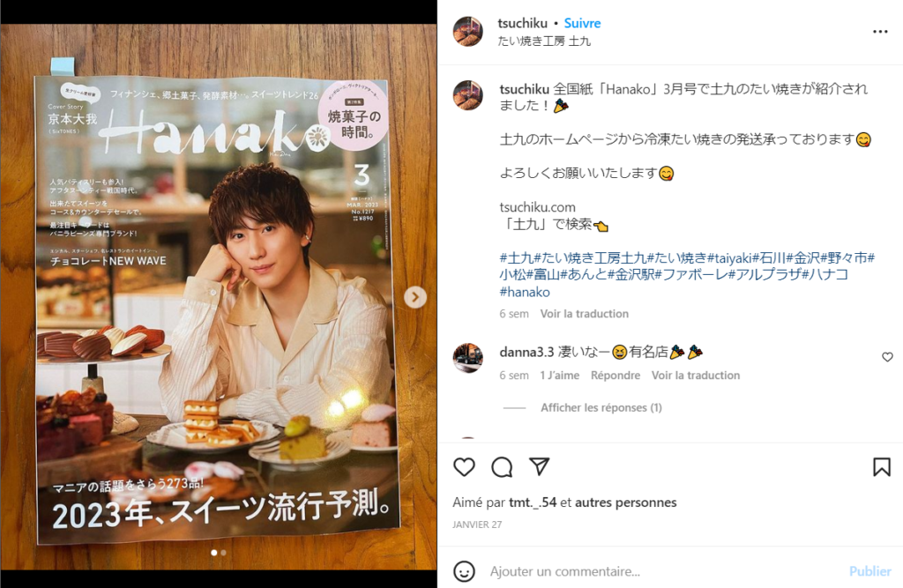Viewport: 903px width, 588px height.
Task: Expand replies with 'Afficher les réponses (1)'
Action: tap(601, 408)
